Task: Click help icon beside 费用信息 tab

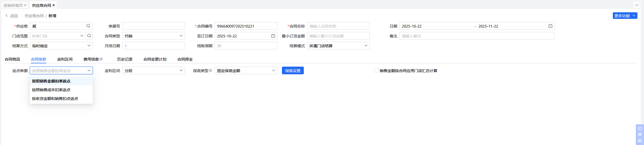Action: point(101,59)
